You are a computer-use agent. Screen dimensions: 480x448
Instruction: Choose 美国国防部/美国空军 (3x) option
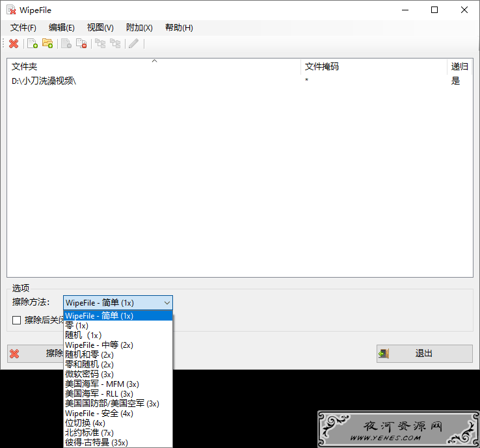tap(118, 404)
